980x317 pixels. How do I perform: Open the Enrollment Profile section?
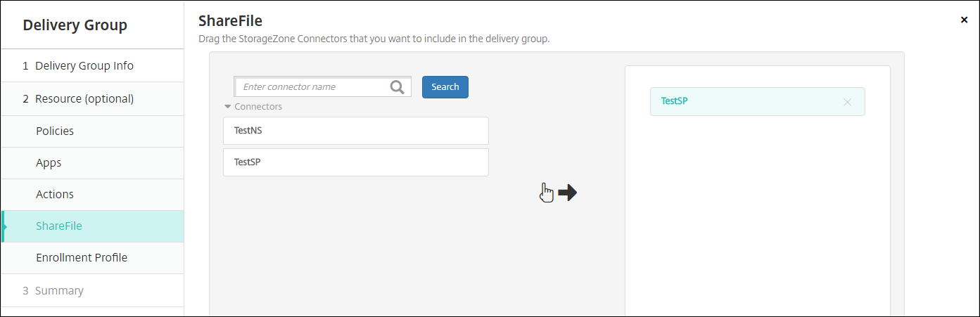(82, 257)
